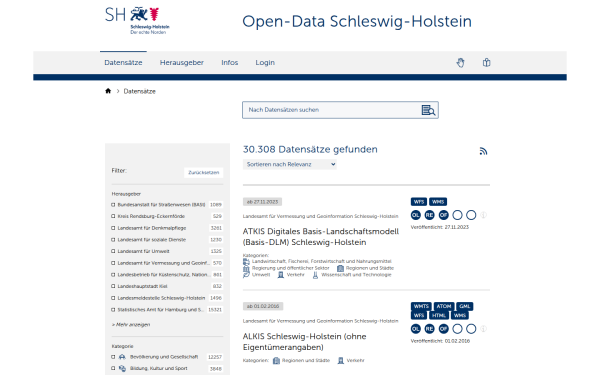Click the WMTS format badge on ALKIS
Screen dimensions: 600x375
(421, 306)
